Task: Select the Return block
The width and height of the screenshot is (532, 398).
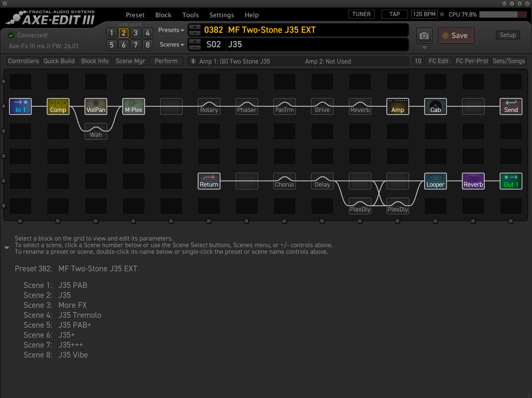Action: point(209,181)
